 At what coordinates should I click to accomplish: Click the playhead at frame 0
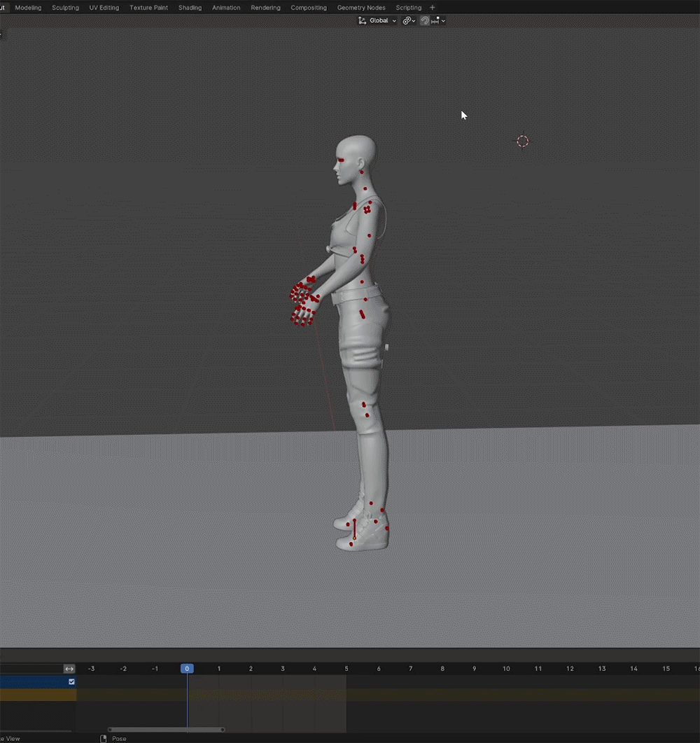coord(187,669)
